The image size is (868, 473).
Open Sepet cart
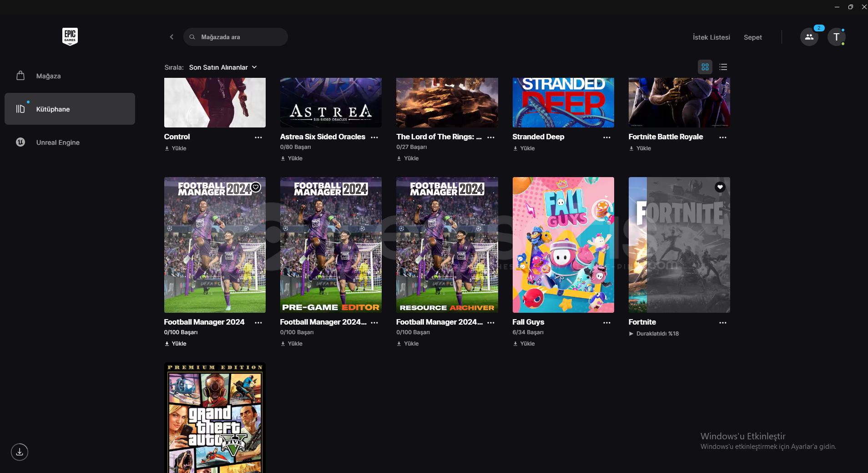[x=752, y=37]
